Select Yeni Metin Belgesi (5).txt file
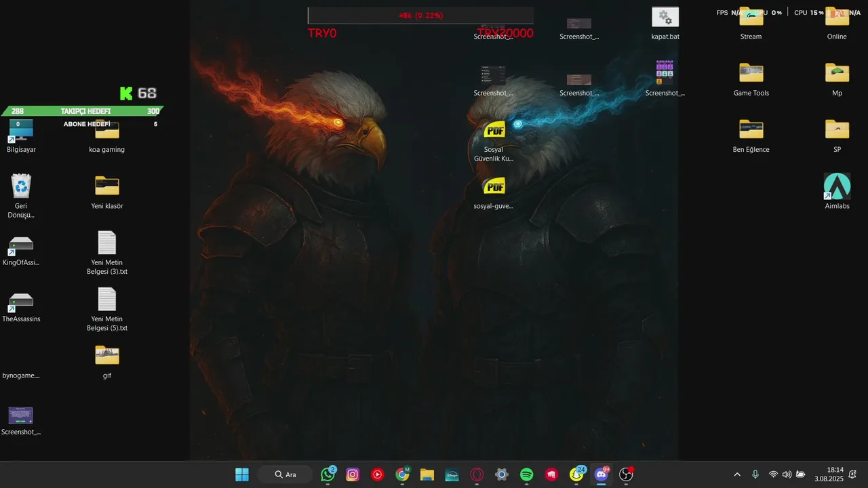Viewport: 868px width, 488px height. [x=107, y=309]
